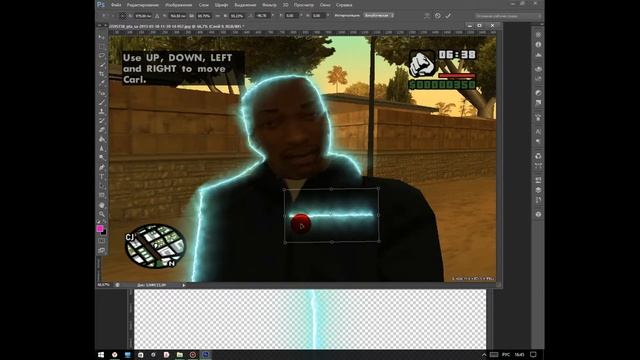
Task: Select the Shape tool
Action: coord(102,195)
